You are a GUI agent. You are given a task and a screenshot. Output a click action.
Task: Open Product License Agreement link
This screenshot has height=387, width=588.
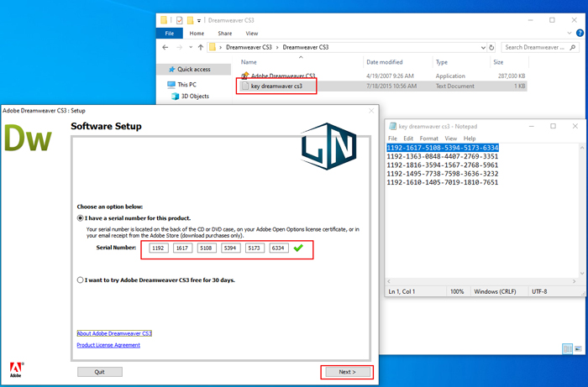108,345
